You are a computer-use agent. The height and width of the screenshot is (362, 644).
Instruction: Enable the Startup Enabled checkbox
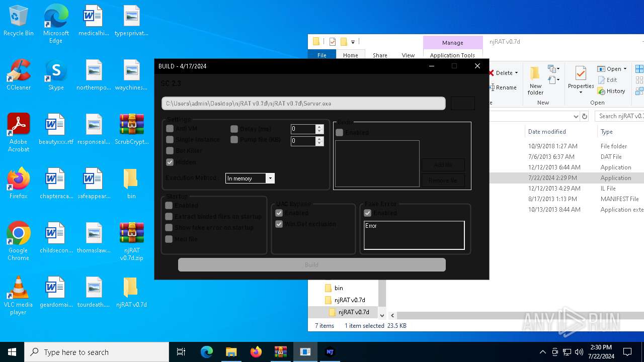169,205
